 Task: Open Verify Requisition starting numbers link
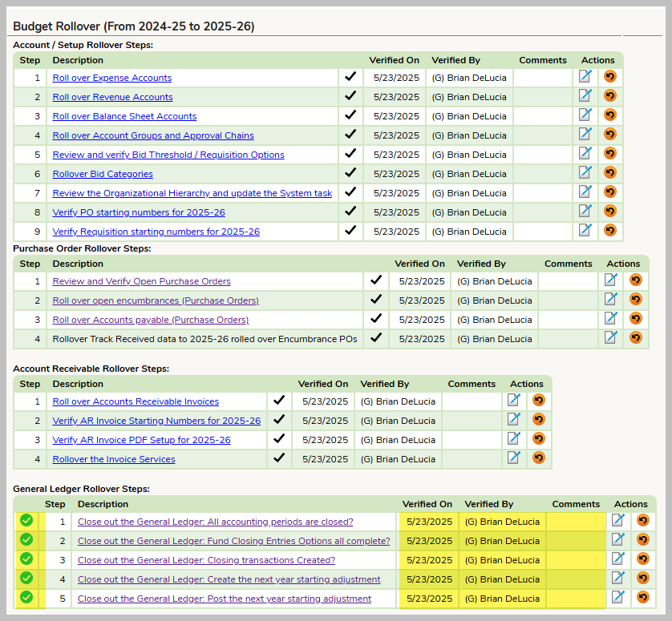point(156,232)
